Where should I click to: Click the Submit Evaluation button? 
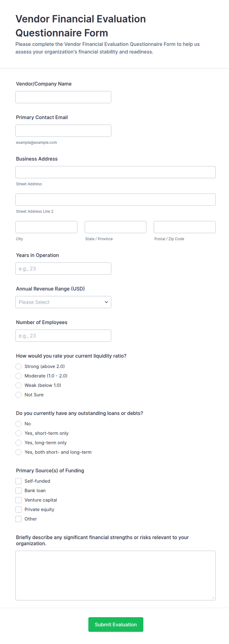click(116, 624)
